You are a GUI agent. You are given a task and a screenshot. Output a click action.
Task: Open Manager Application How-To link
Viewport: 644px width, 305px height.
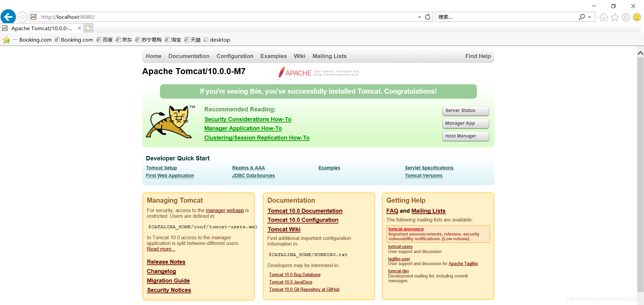coord(243,128)
